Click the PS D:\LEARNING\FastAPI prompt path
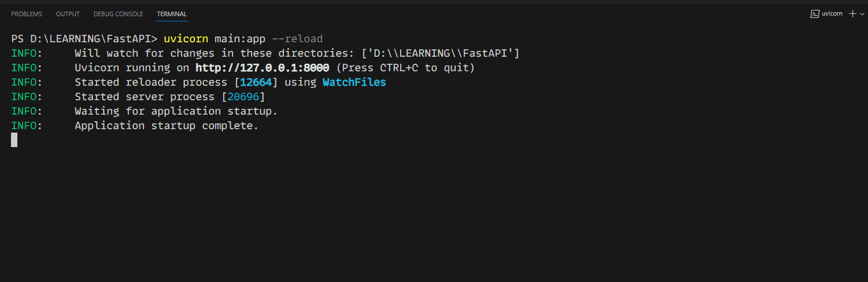The height and width of the screenshot is (282, 868). (x=84, y=39)
